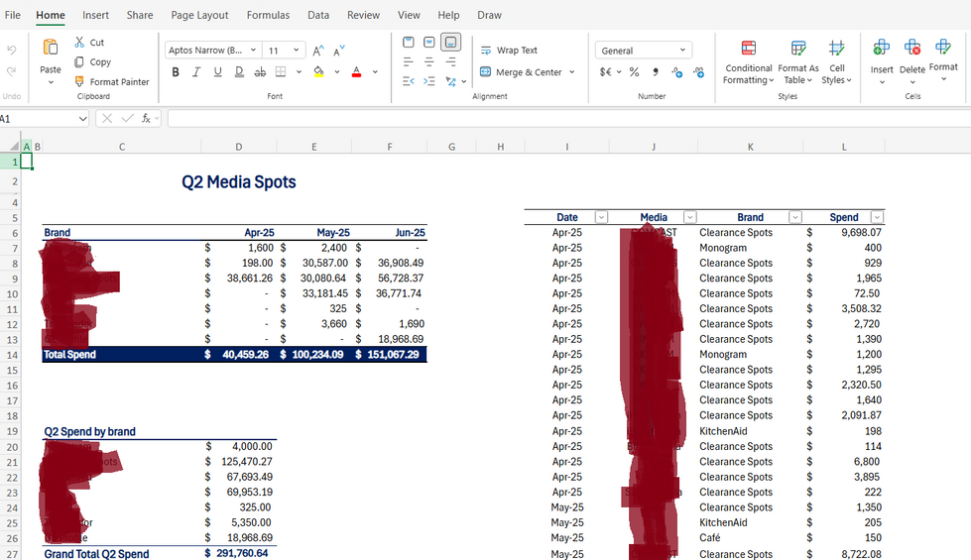Click the Merge & Center button
The width and height of the screenshot is (971, 560).
click(521, 71)
